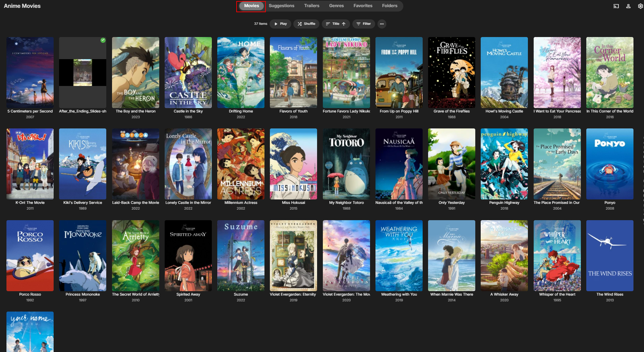644x352 pixels.
Task: Open the 5 Centimeters per Second title link
Action: point(30,111)
